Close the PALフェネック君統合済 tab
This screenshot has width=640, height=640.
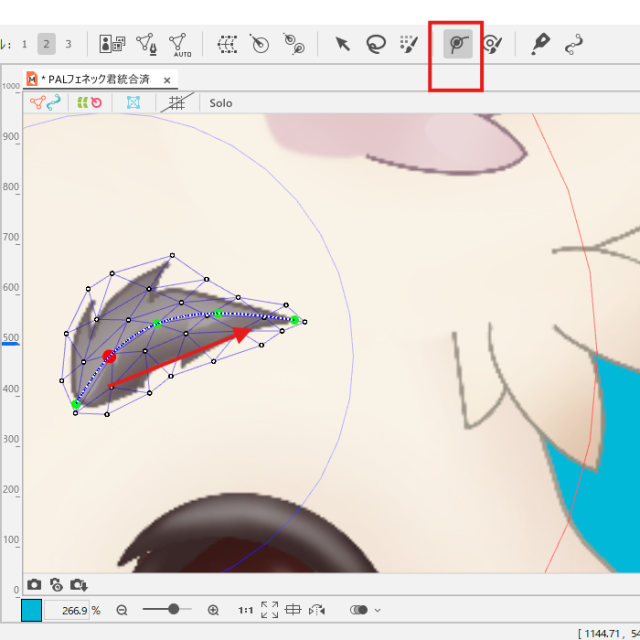point(167,80)
